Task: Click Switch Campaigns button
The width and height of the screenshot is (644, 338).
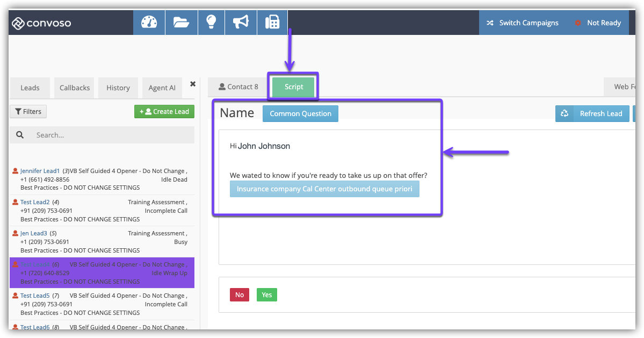Action: click(x=523, y=23)
